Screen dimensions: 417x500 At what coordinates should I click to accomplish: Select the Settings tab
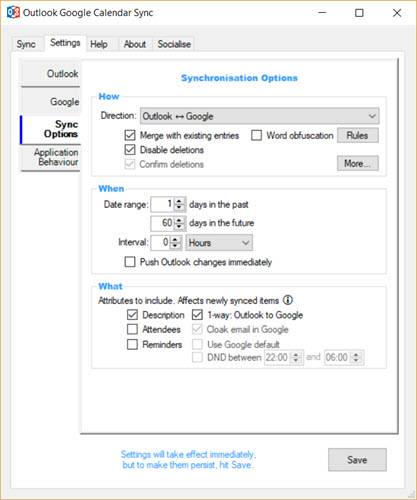(65, 43)
